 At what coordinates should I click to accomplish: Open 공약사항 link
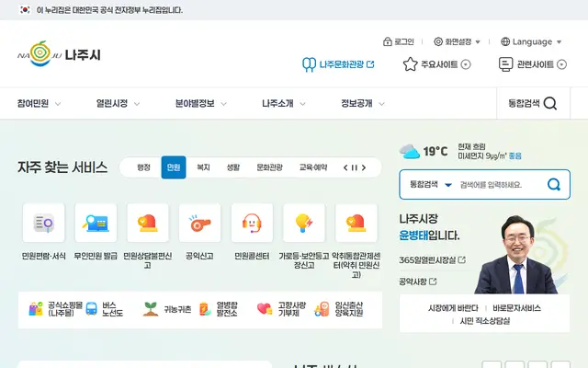point(418,282)
